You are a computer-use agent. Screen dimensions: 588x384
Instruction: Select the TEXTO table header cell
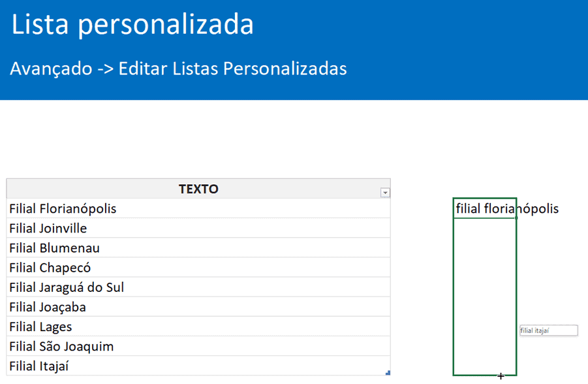pyautogui.click(x=198, y=189)
